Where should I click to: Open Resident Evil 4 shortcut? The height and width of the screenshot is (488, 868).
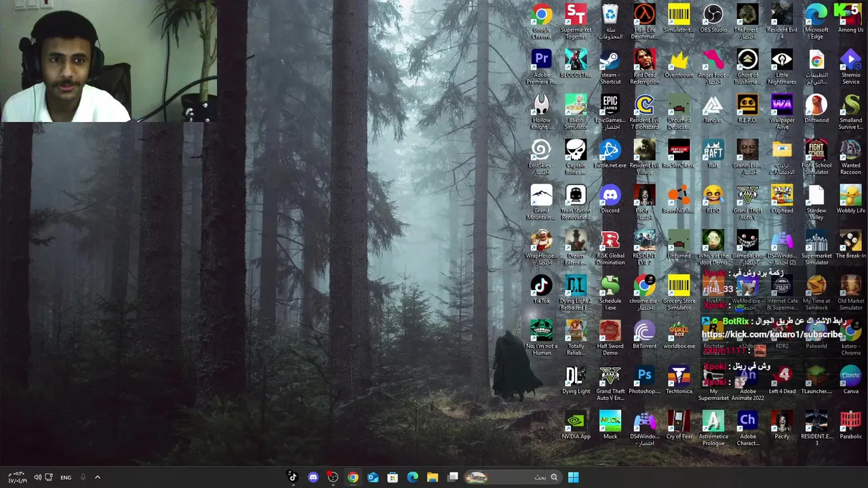click(782, 21)
